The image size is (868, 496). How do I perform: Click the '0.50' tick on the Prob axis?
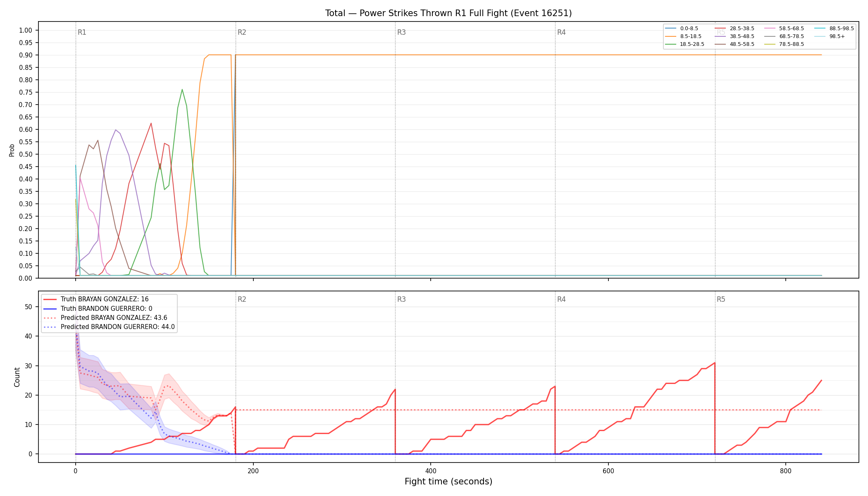point(26,154)
